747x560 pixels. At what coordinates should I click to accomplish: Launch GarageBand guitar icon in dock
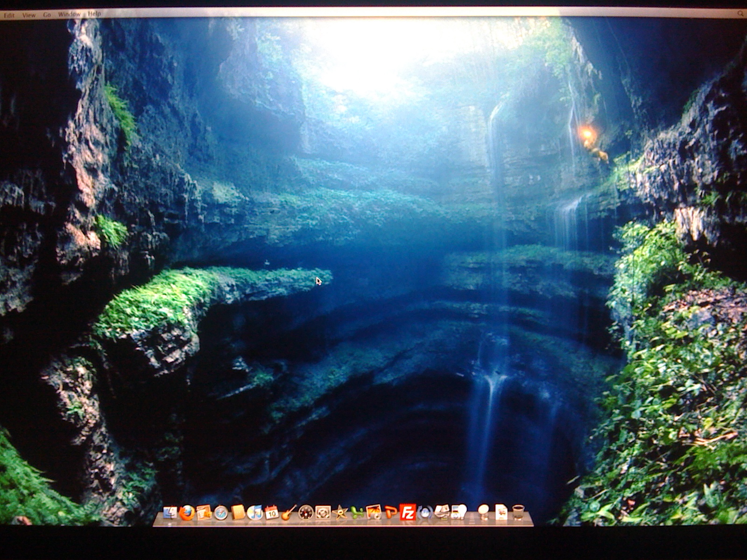coord(289,512)
